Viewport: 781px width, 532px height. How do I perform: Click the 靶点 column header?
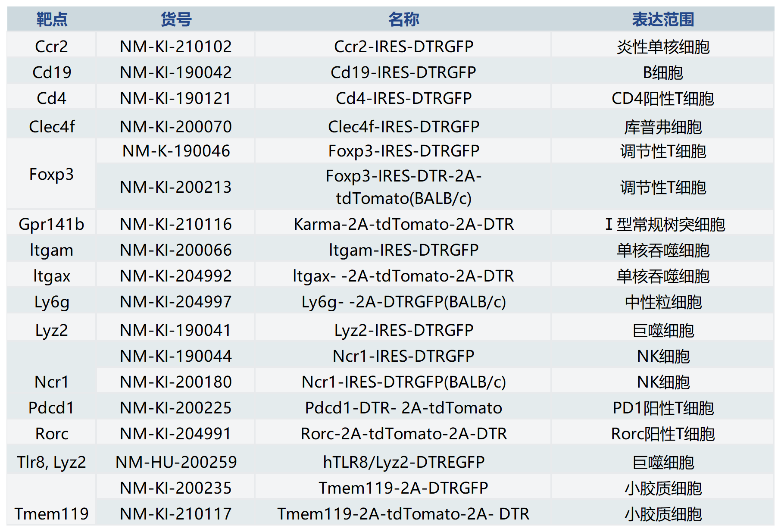(x=51, y=19)
